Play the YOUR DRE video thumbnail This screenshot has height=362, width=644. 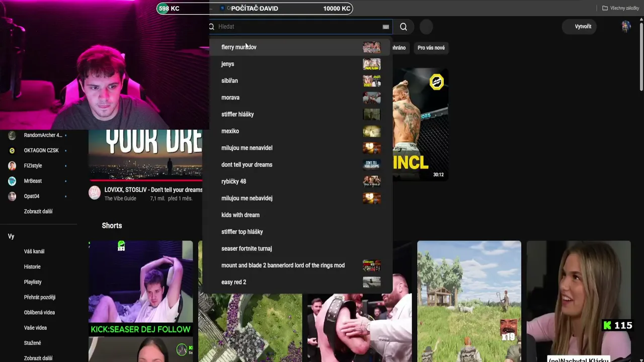coord(145,155)
